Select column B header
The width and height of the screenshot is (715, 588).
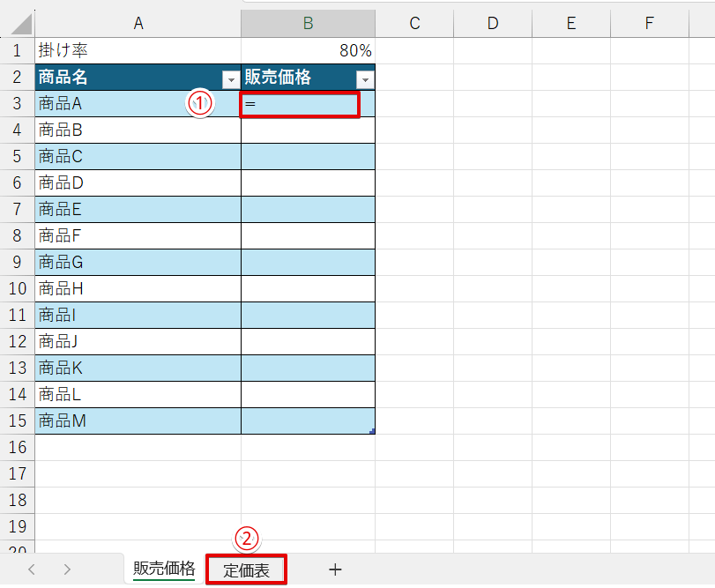click(x=309, y=23)
